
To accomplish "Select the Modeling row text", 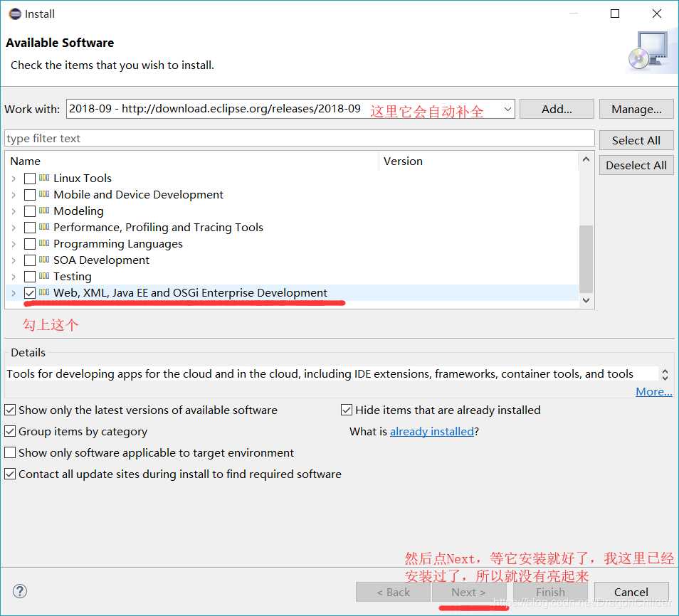I will 78,211.
